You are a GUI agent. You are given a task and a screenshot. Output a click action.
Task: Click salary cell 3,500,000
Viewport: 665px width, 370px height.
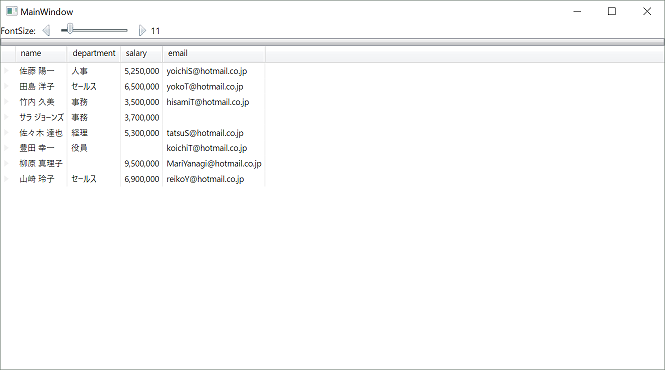pyautogui.click(x=142, y=102)
